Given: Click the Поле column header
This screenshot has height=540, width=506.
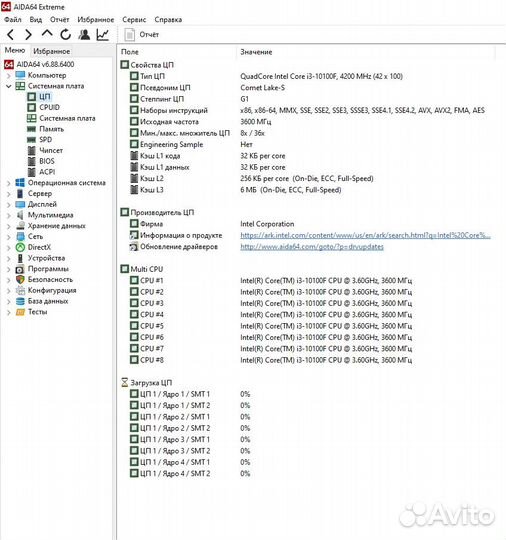Looking at the screenshot, I should (130, 52).
